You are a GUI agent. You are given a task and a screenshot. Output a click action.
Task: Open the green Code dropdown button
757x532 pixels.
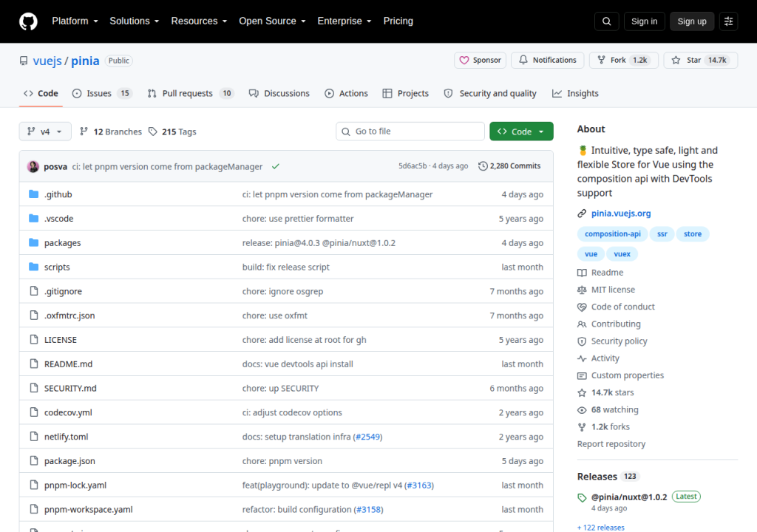click(x=521, y=132)
